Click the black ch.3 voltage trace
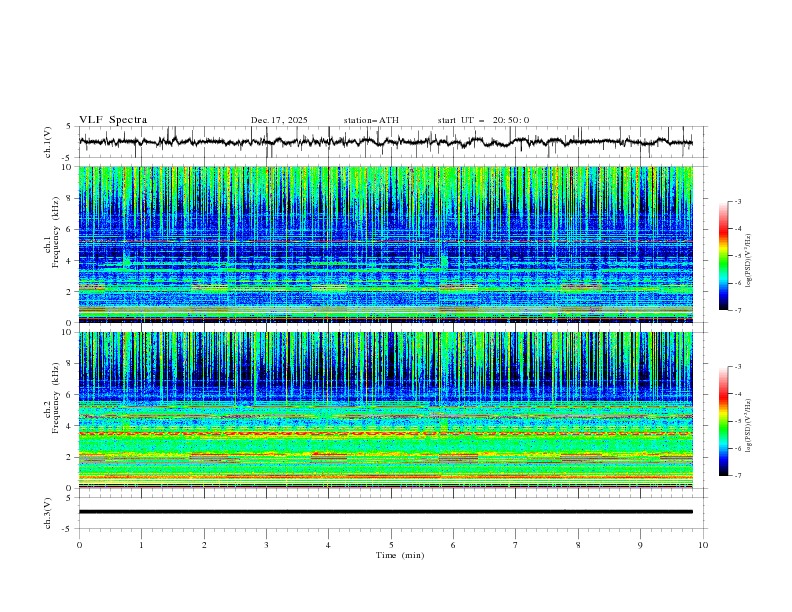 pos(385,512)
